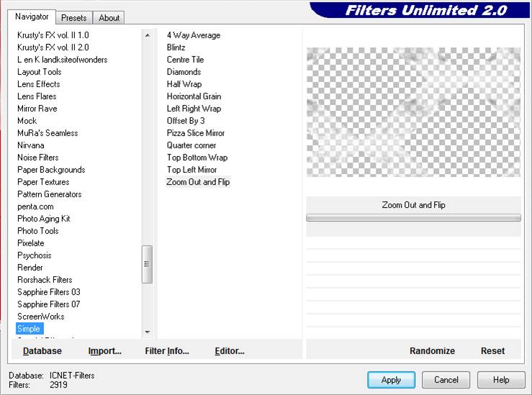The image size is (532, 395).
Task: Switch to the Presets tab
Action: (x=73, y=18)
